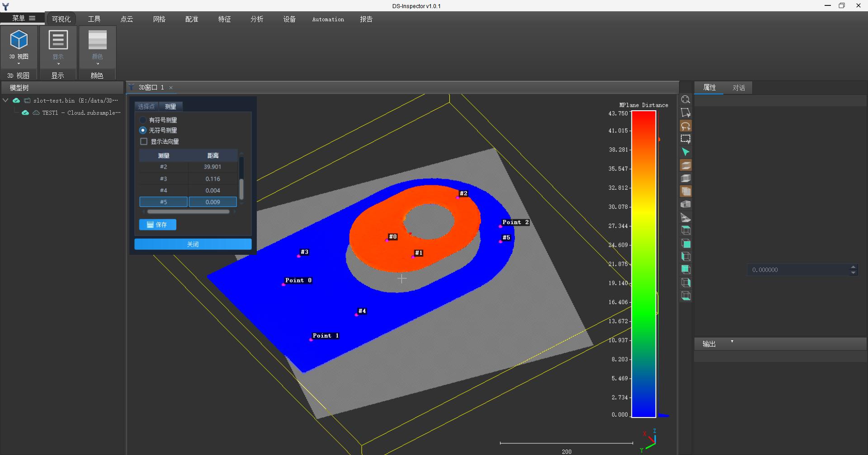Close the 3D窗口 1 tab
Viewport: 868px width, 455px height.
171,88
